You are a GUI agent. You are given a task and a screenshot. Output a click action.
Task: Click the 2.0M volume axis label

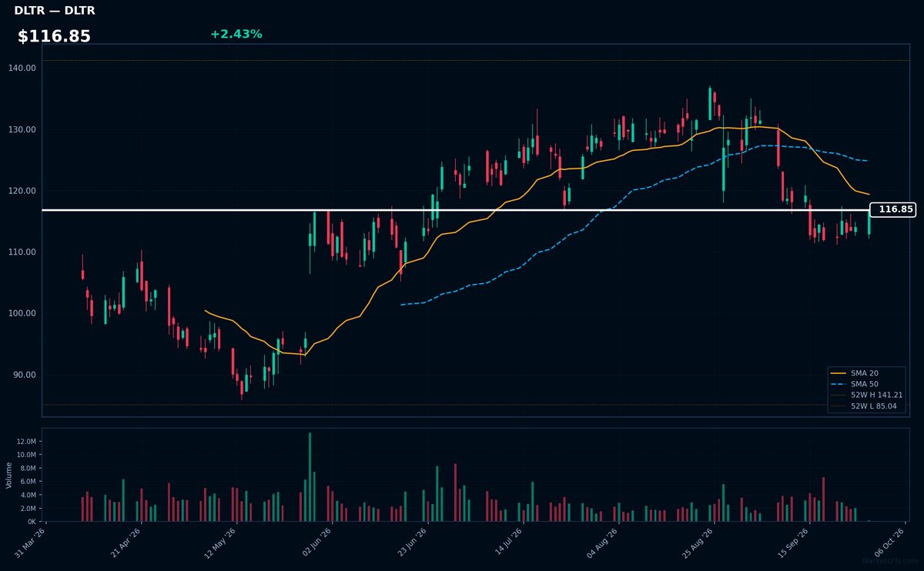tap(27, 509)
